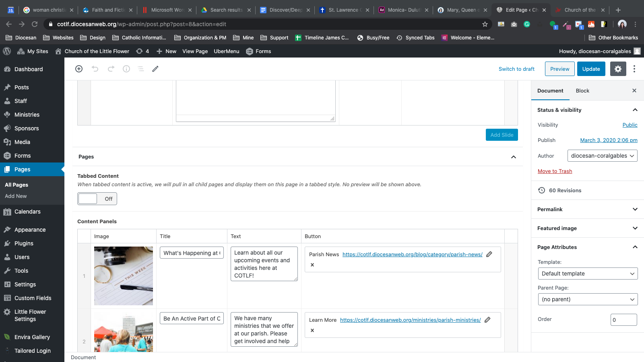Viewport: 644px width, 362px height.
Task: Open the content structure info icon
Action: point(126,69)
